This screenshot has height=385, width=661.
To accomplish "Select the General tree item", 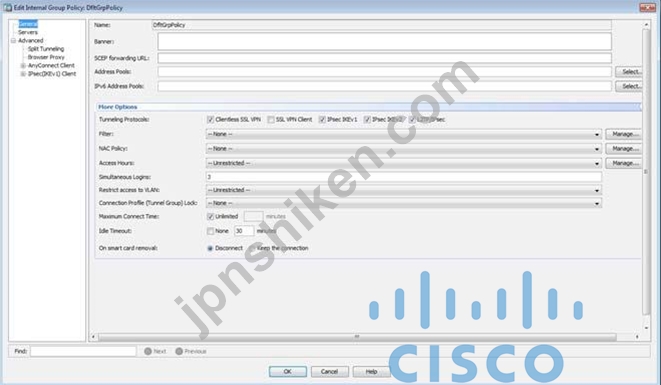I will [x=28, y=24].
